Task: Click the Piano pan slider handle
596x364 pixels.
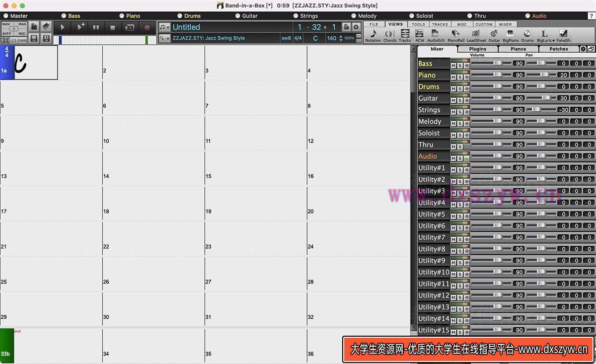Action: click(544, 74)
